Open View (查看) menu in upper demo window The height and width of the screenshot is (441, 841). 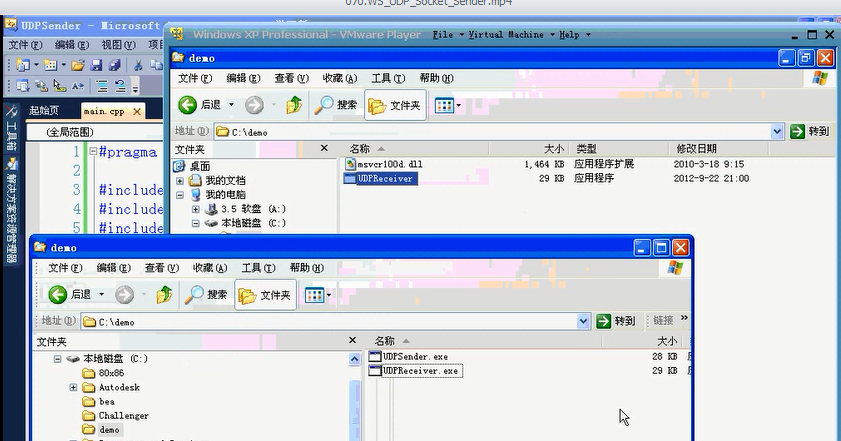[291, 78]
